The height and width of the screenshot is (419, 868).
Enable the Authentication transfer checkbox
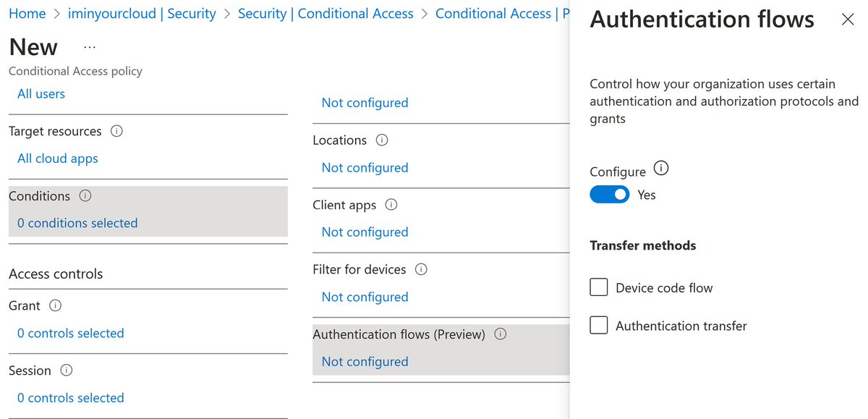pyautogui.click(x=598, y=325)
